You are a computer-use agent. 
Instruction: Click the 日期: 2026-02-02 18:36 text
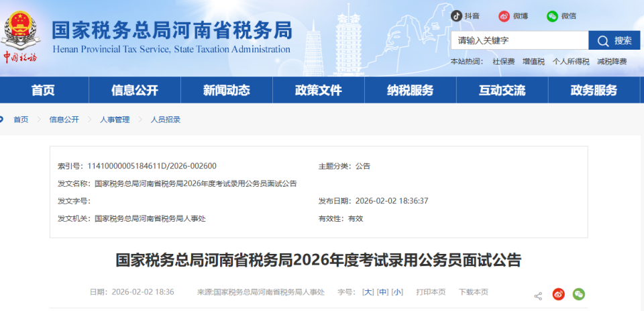(132, 292)
